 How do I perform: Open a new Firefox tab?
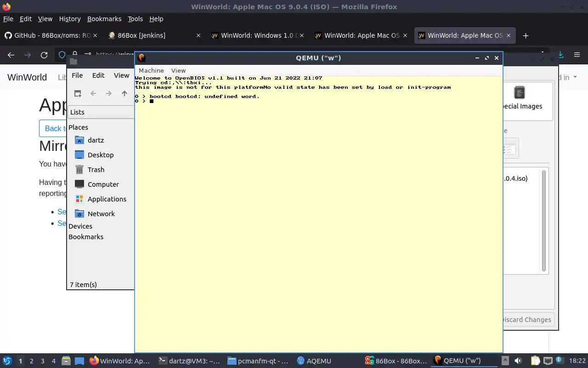click(526, 35)
